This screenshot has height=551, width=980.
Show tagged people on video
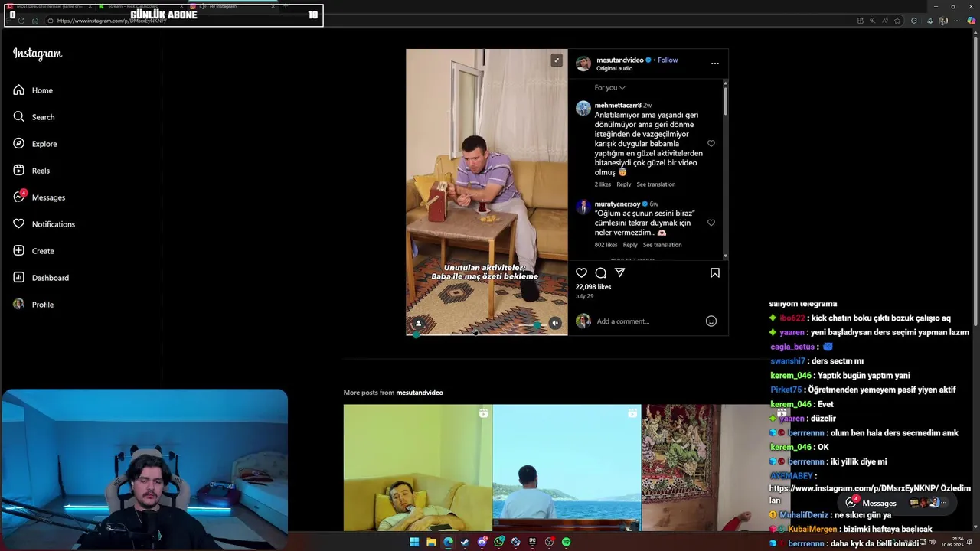(418, 323)
